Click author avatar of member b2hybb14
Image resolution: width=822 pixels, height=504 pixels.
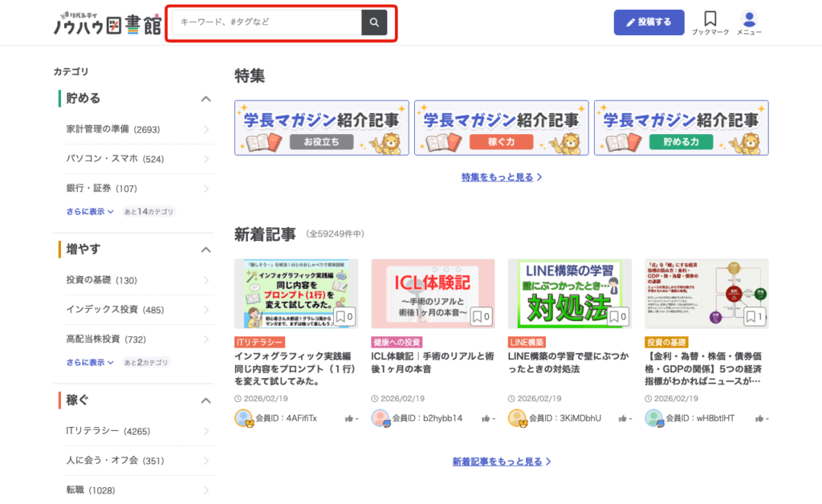point(380,418)
